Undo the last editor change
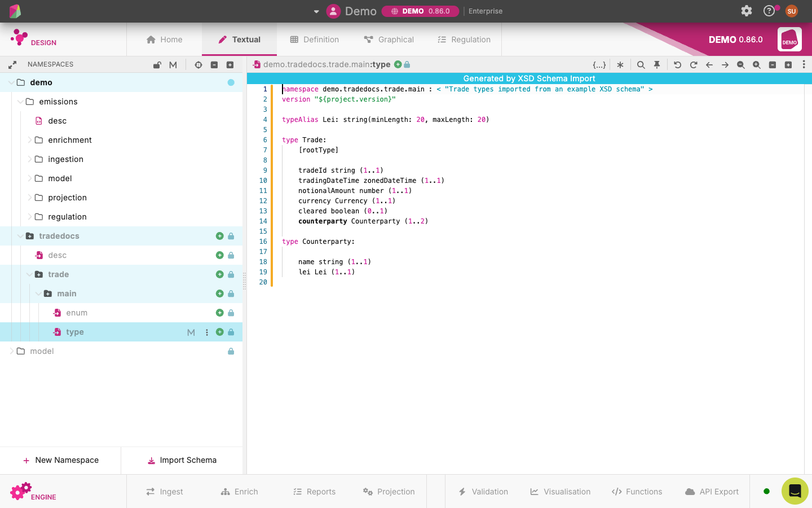The width and height of the screenshot is (812, 508). tap(678, 65)
